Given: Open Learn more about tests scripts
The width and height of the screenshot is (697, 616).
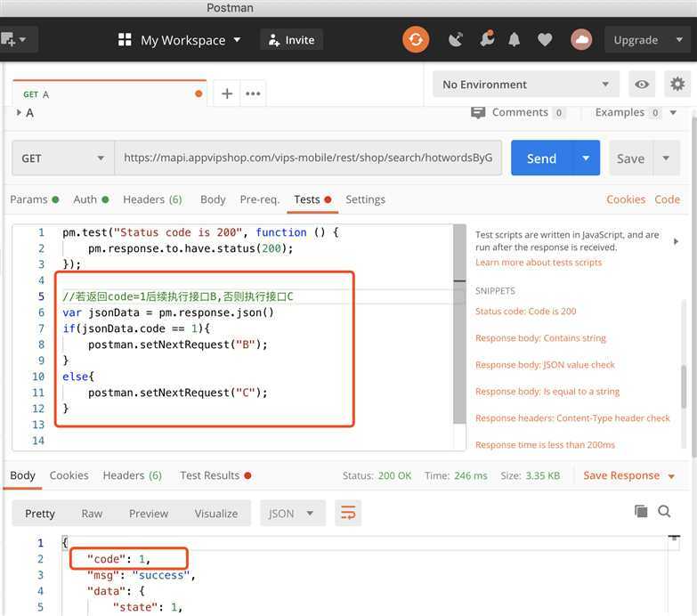Looking at the screenshot, I should [x=539, y=263].
